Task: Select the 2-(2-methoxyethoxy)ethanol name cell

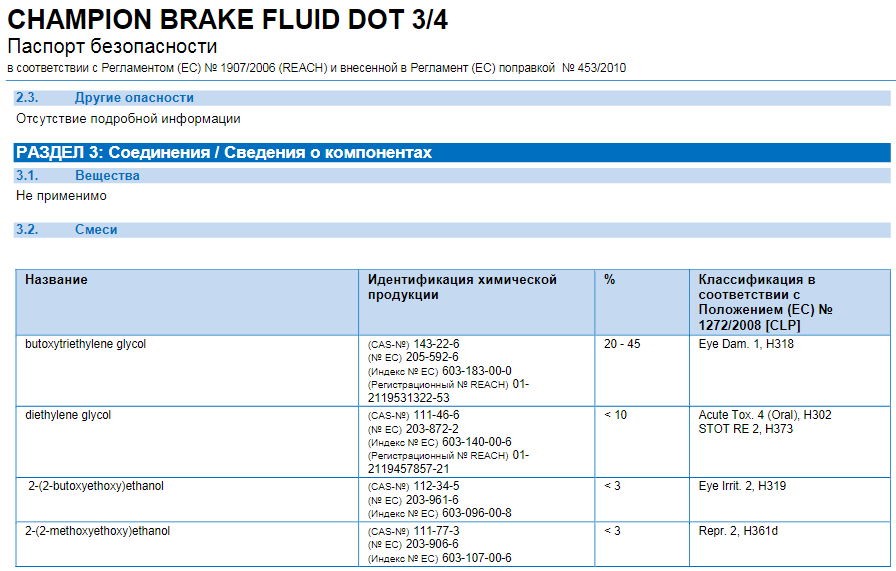Action: (x=187, y=544)
